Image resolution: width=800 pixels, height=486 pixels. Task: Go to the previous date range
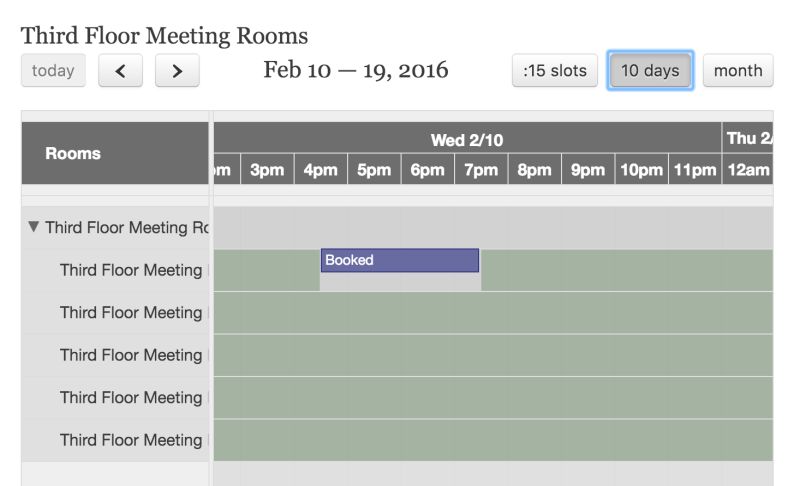point(120,71)
